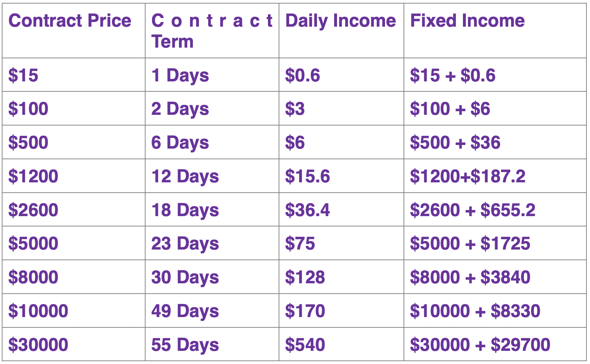Viewport: 590px width, 364px height.
Task: Click the $75 daily income cell
Action: point(300,243)
